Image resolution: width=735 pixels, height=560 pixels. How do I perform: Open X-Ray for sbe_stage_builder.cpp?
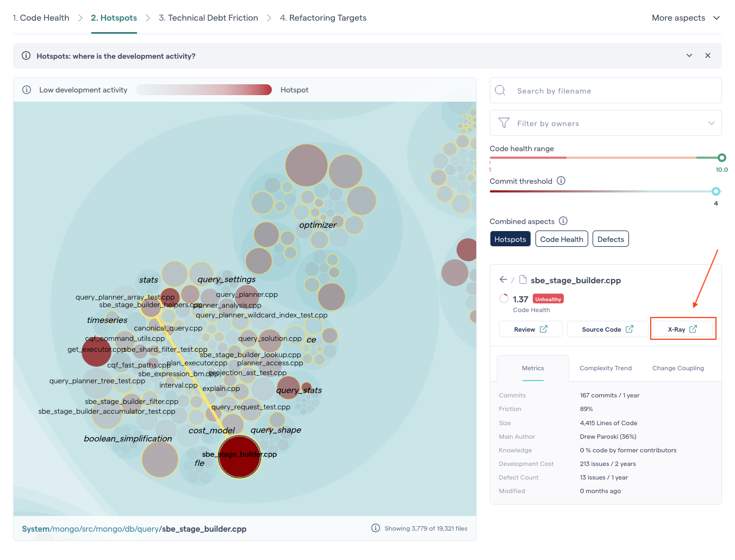click(682, 329)
